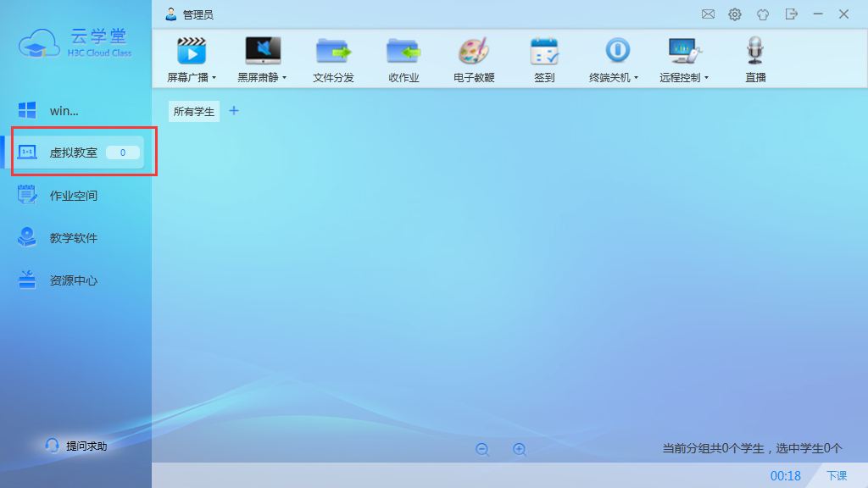Click the 远程控制 remote control icon

point(685,51)
